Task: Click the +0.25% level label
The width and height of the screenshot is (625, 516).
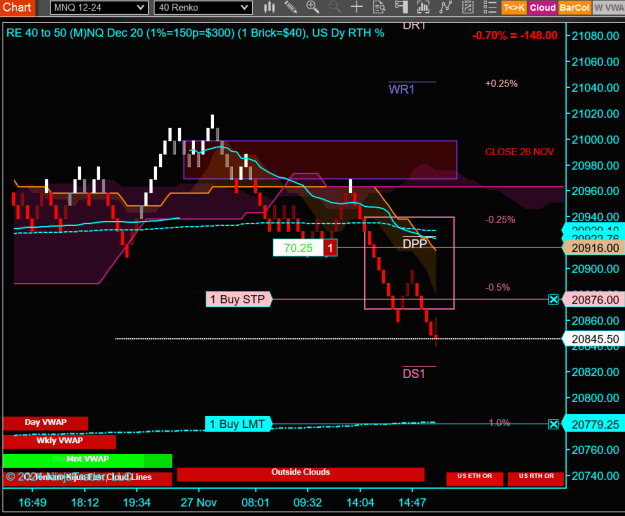Action: (501, 83)
